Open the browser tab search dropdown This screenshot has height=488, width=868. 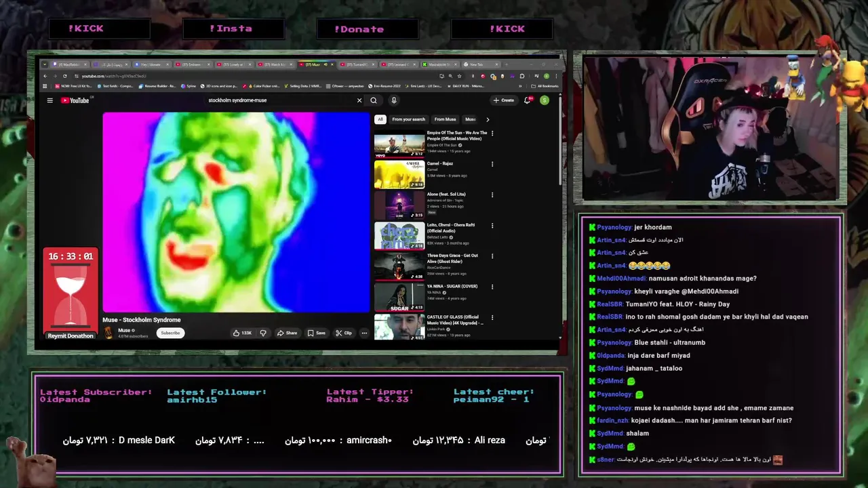45,64
